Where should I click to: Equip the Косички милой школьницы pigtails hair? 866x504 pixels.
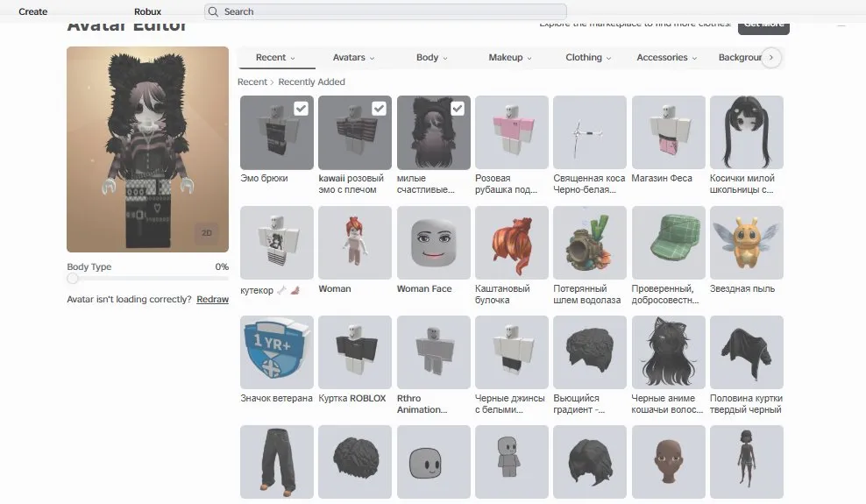747,132
